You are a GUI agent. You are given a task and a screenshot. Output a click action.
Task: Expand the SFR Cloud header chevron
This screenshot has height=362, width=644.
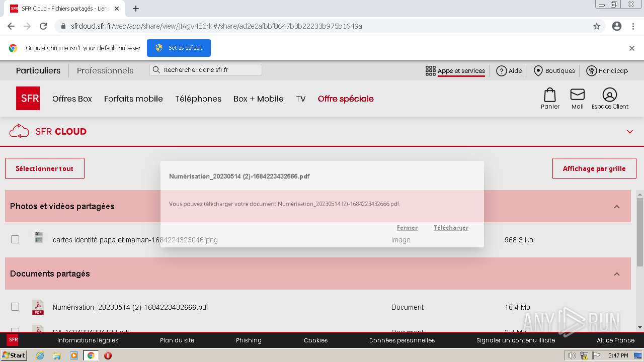click(x=630, y=132)
